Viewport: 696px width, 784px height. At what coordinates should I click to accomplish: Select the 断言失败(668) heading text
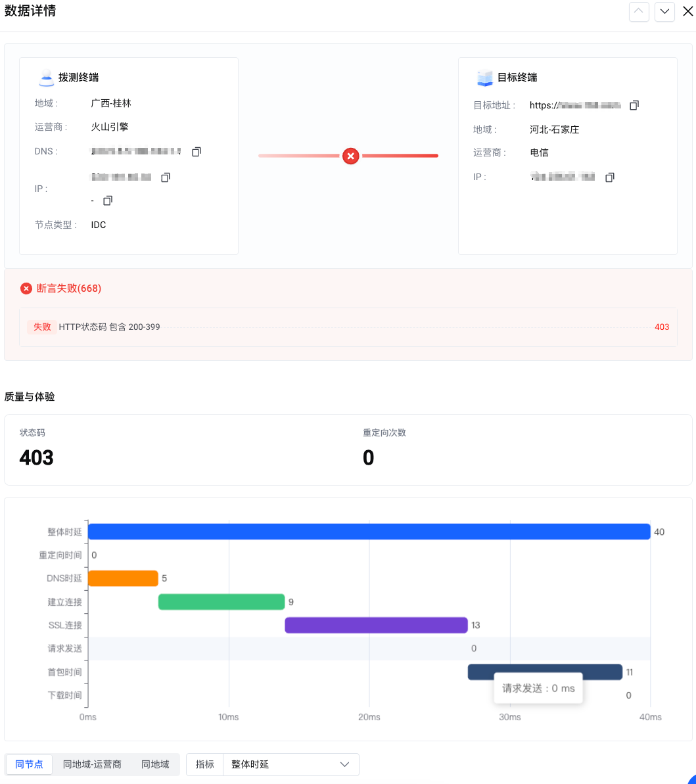69,288
